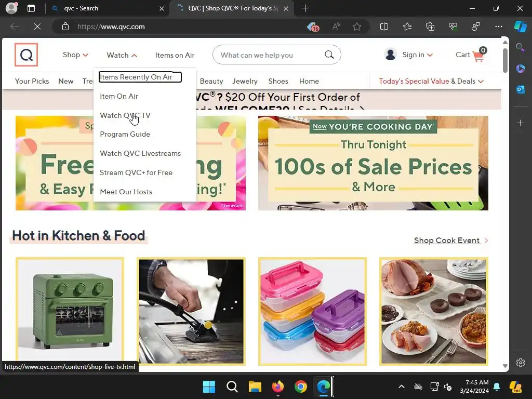The width and height of the screenshot is (532, 399).
Task: Open Windows search from taskbar
Action: [232, 386]
